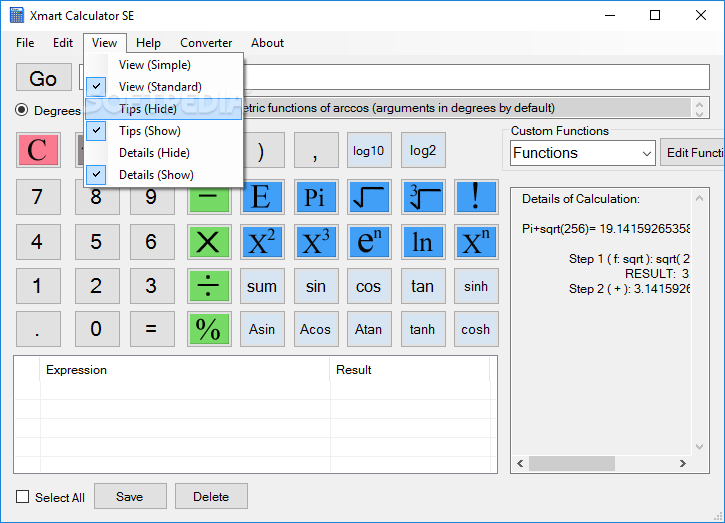
Task: Click the sum function button
Action: (262, 286)
